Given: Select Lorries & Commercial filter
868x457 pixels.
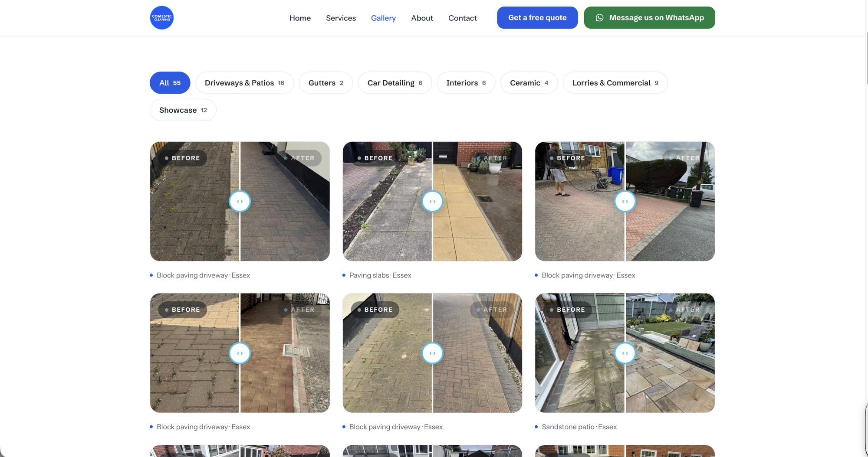Looking at the screenshot, I should pyautogui.click(x=615, y=83).
